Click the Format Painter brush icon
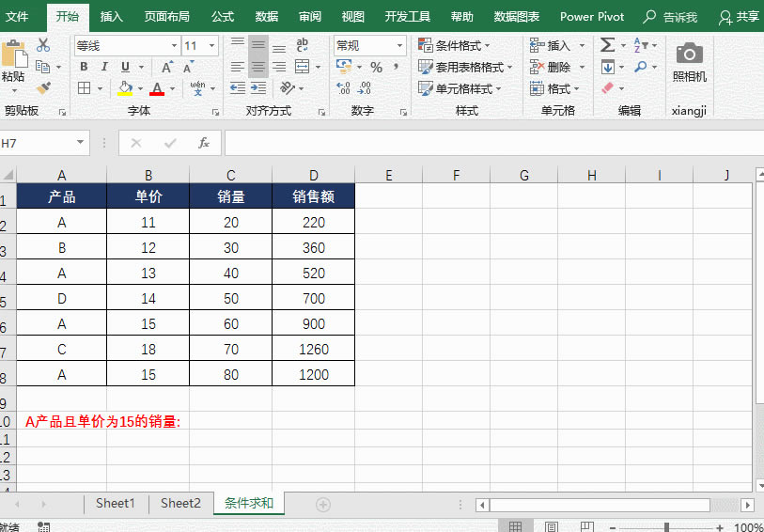The width and height of the screenshot is (764, 532). 43,87
